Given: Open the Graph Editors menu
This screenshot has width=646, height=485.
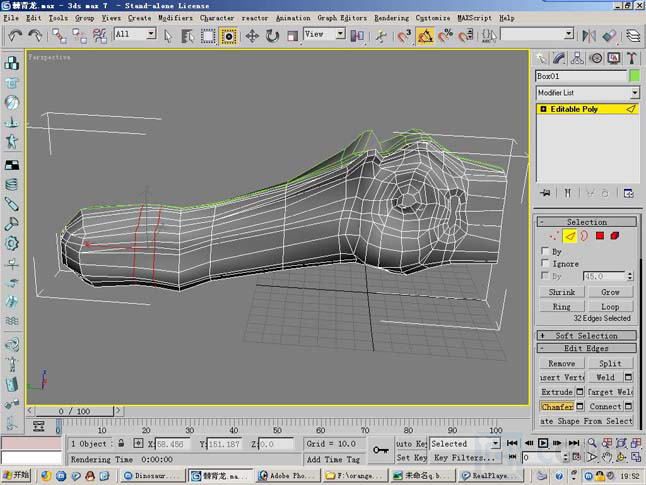Looking at the screenshot, I should 342,18.
